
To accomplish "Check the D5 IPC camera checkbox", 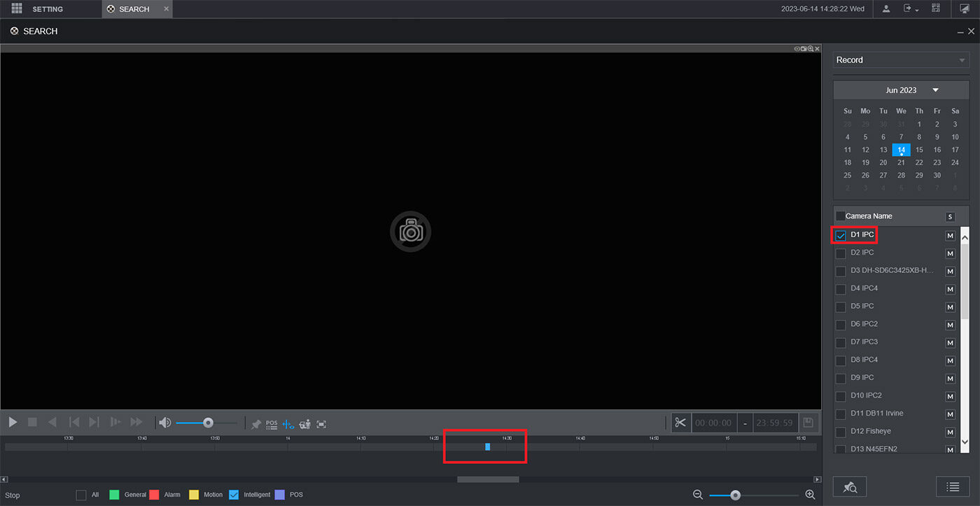I will (x=841, y=307).
